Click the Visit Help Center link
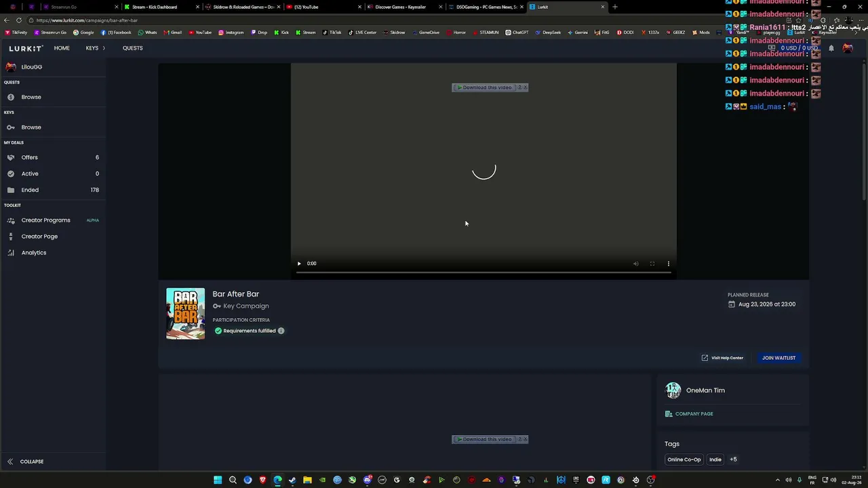The image size is (868, 488). (723, 358)
